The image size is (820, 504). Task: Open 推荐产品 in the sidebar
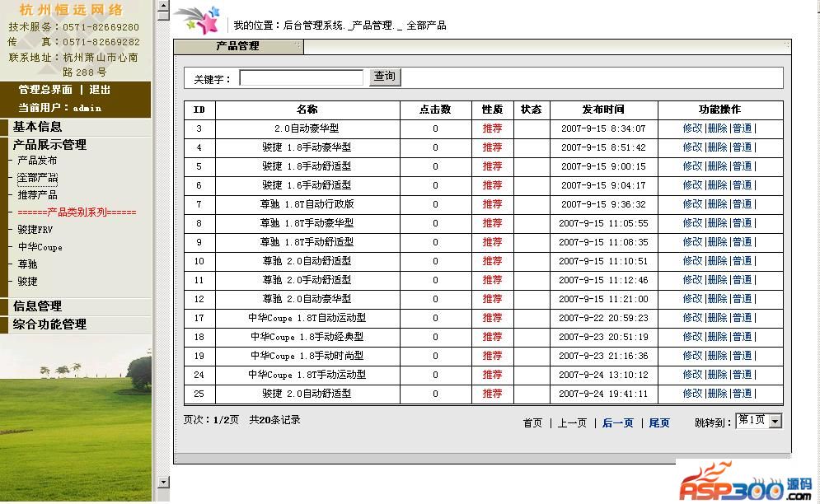point(37,195)
